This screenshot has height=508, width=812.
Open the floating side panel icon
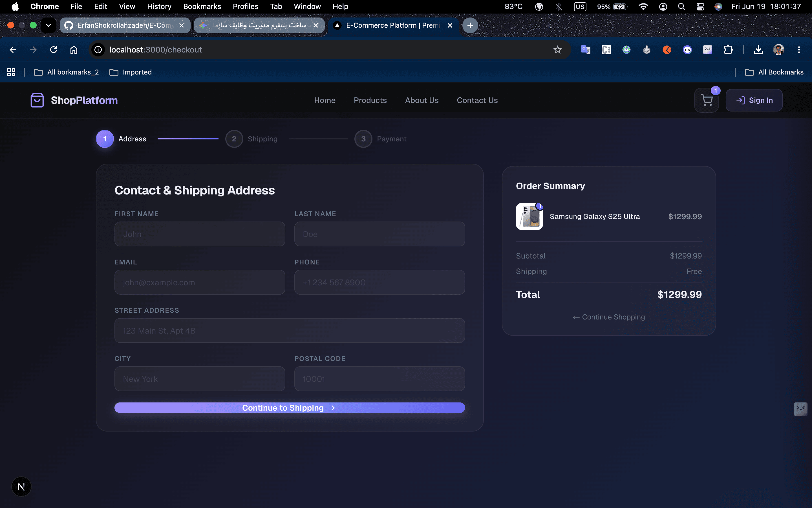point(801,409)
